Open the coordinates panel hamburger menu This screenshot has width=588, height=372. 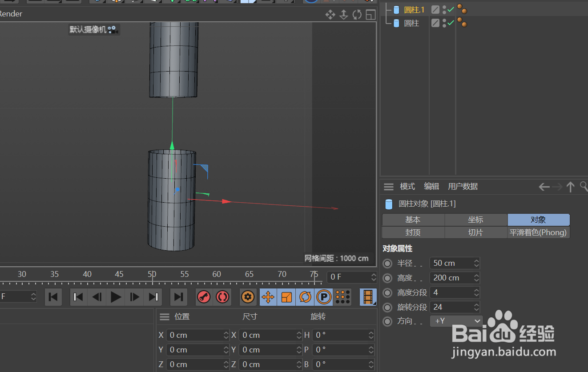pos(165,317)
